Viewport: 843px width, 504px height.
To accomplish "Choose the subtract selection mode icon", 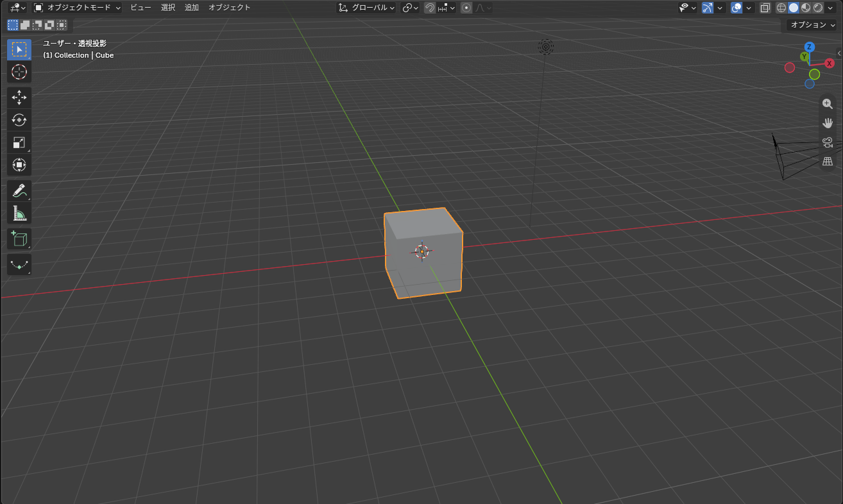I will click(37, 25).
